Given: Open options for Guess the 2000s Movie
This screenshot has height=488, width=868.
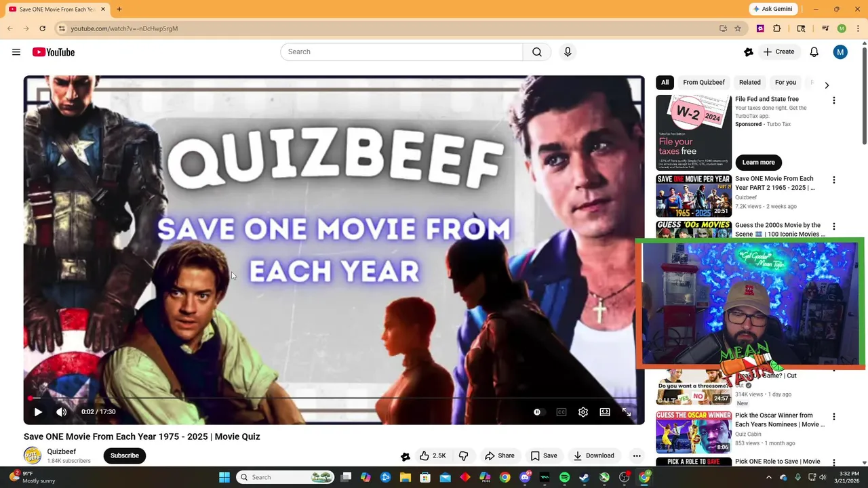Looking at the screenshot, I should click(834, 226).
